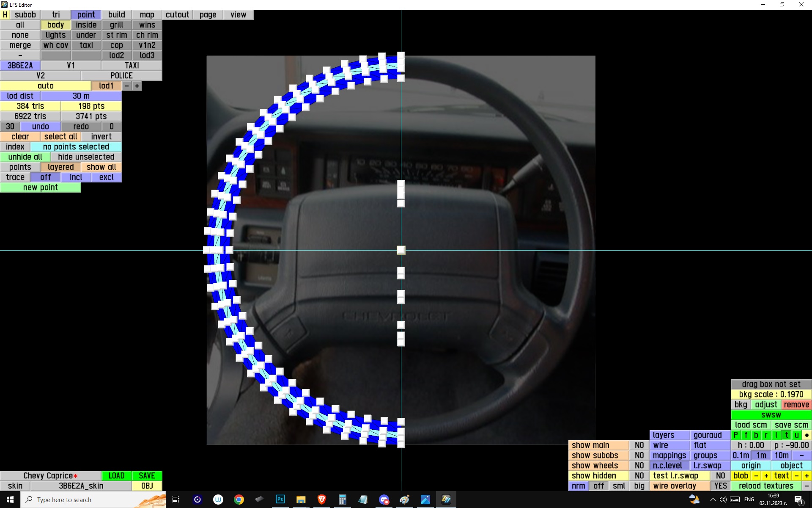Open Photoshop from the taskbar
The height and width of the screenshot is (508, 812).
pyautogui.click(x=280, y=500)
